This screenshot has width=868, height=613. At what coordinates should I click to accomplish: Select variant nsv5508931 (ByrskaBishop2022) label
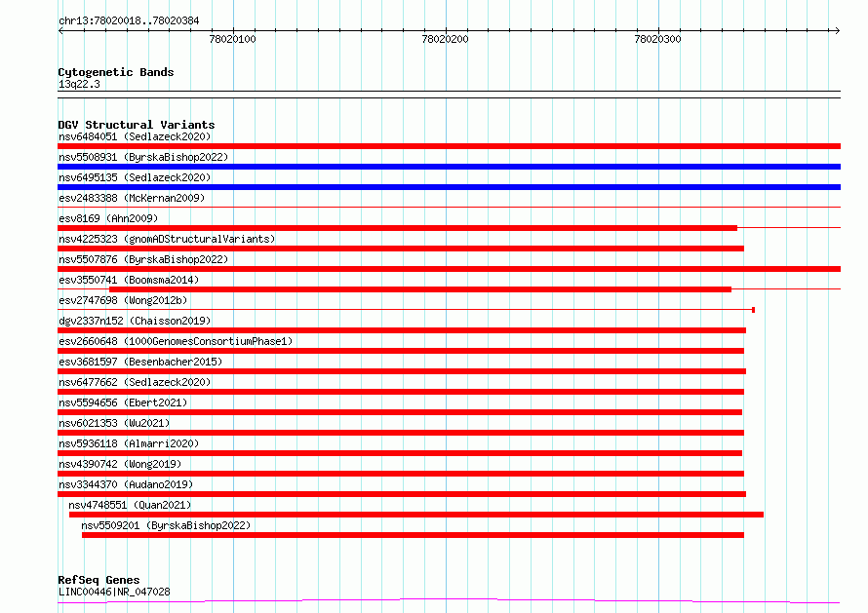click(143, 157)
